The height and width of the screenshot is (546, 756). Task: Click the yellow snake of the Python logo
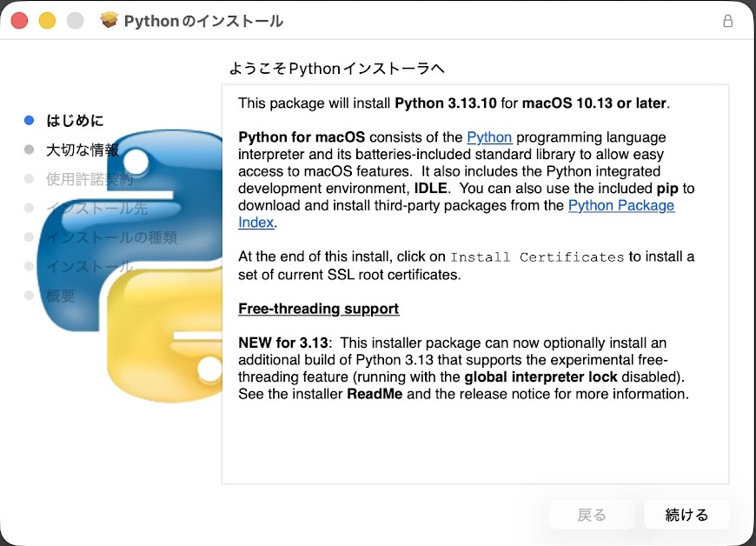[x=165, y=339]
